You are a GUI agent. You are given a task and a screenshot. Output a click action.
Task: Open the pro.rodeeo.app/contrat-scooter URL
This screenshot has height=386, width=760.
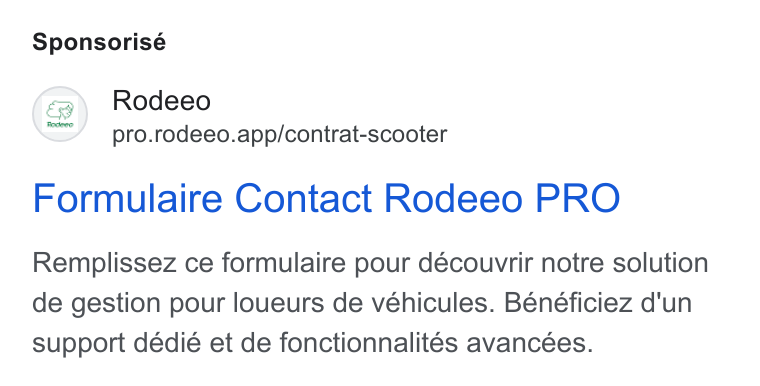[280, 134]
